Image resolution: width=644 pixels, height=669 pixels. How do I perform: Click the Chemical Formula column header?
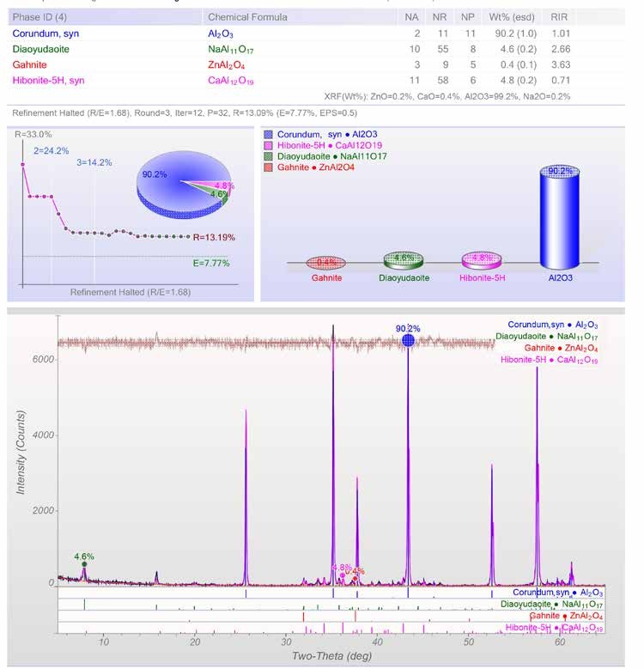(x=247, y=17)
